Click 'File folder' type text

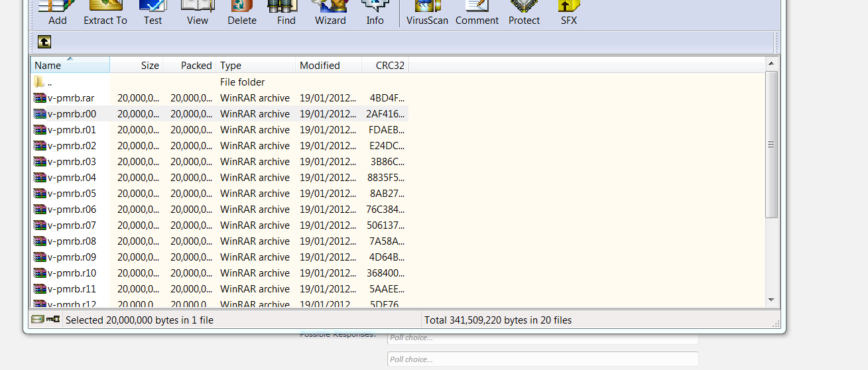(242, 82)
